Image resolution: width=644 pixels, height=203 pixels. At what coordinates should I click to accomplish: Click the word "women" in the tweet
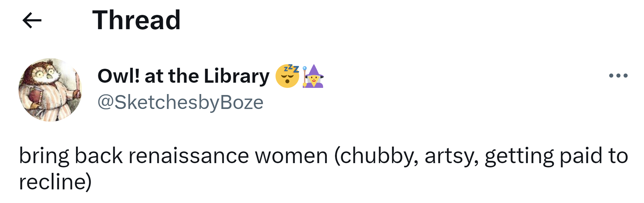pos(291,156)
